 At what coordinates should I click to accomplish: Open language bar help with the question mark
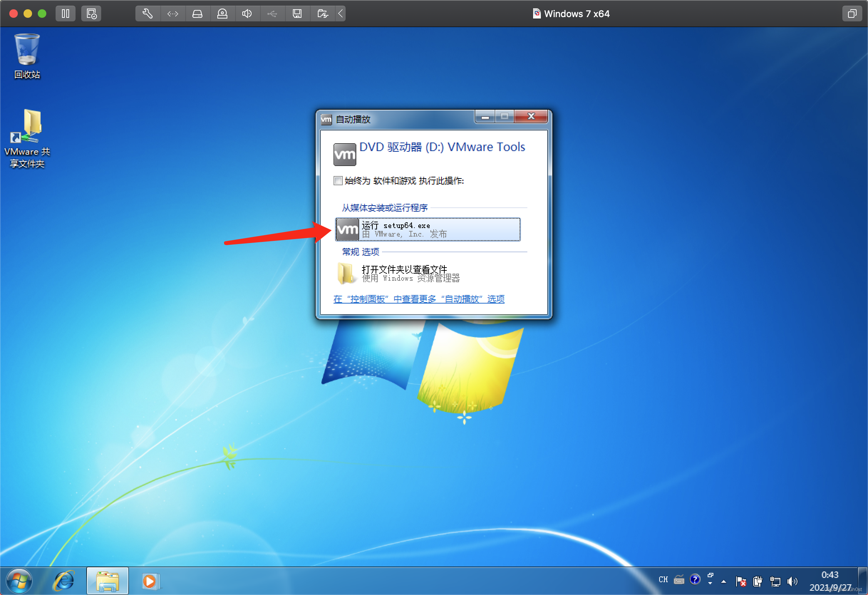pos(695,579)
